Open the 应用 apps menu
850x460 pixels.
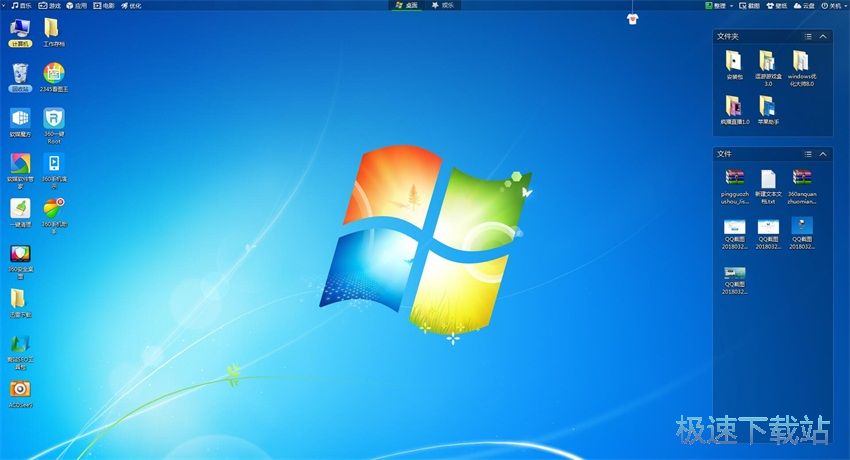(76, 5)
